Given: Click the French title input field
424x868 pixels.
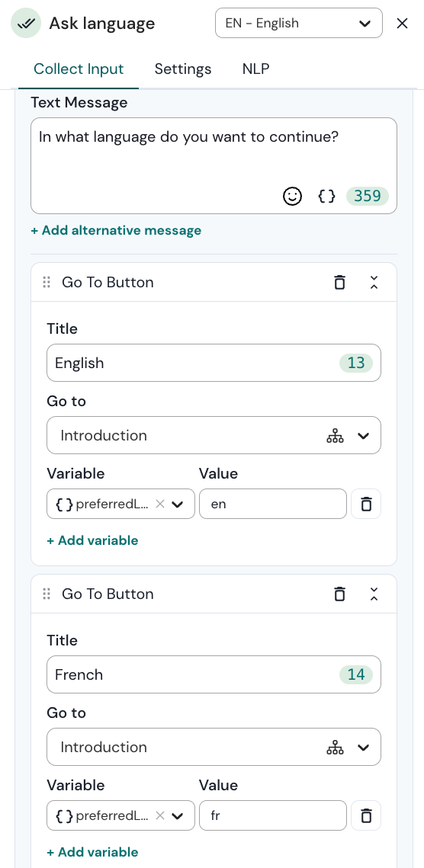Looking at the screenshot, I should (x=214, y=674).
